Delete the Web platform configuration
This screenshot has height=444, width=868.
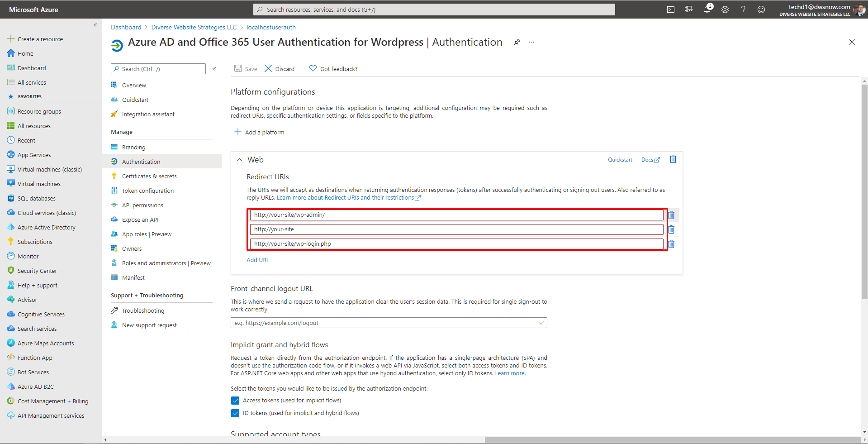tap(673, 159)
